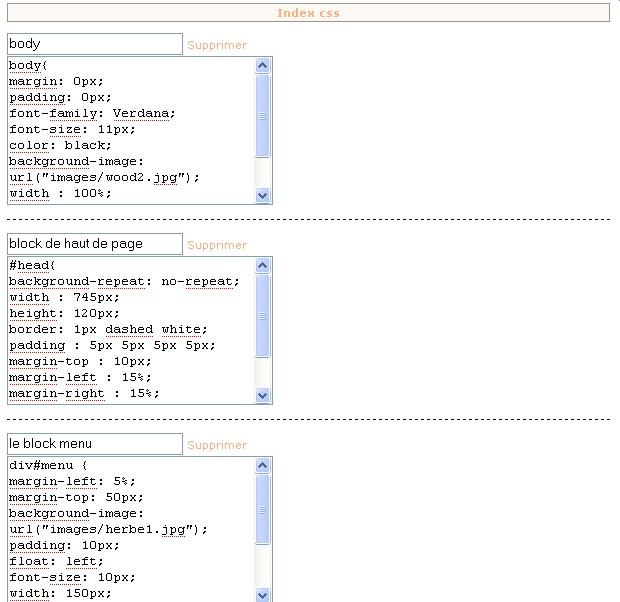Click scroll up arrow in #head textarea
The height and width of the screenshot is (602, 620).
pos(263,266)
